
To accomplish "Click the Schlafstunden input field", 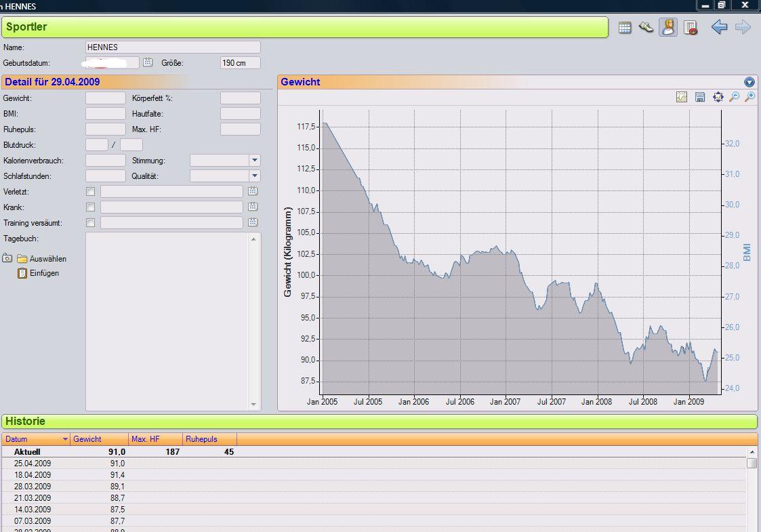I will point(105,176).
